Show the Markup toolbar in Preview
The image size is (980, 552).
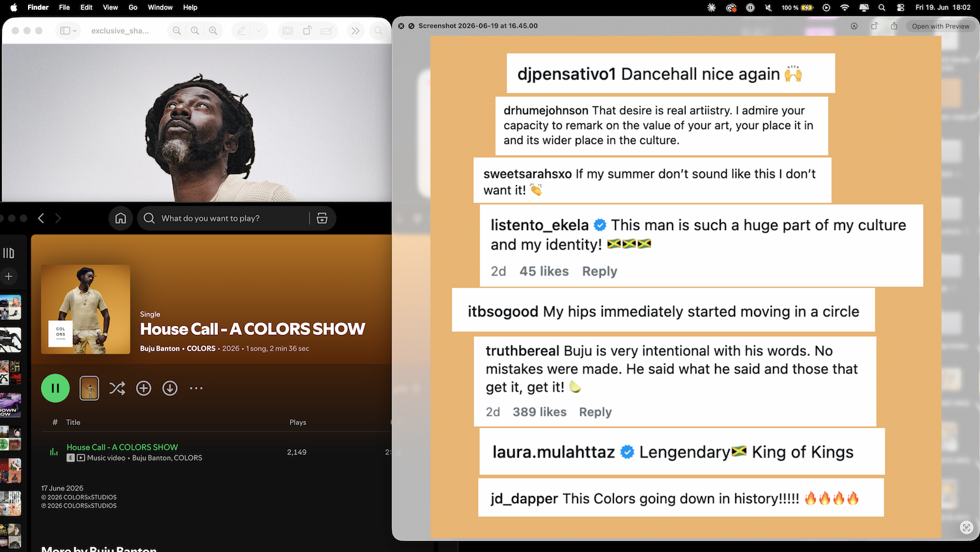tap(327, 31)
